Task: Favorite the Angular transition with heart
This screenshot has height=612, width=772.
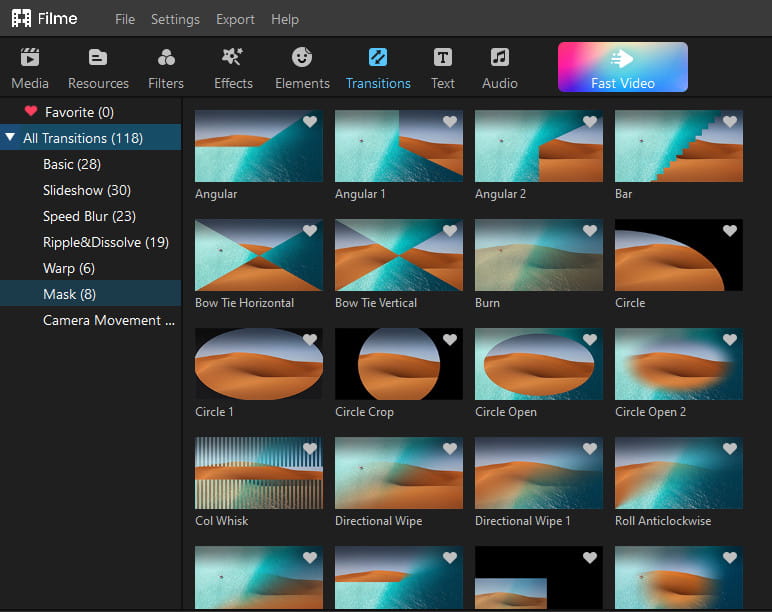Action: pyautogui.click(x=310, y=122)
